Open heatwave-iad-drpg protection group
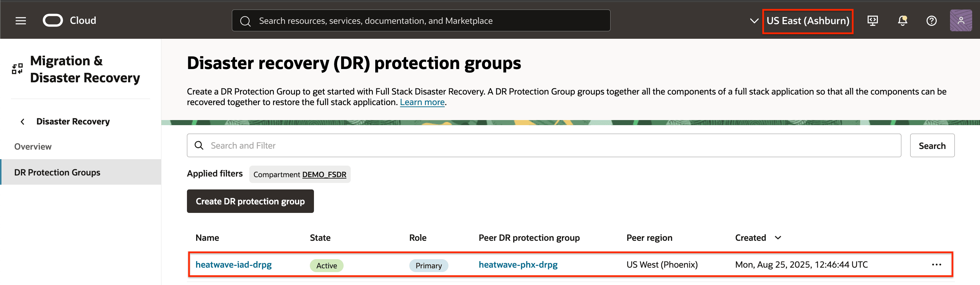This screenshot has width=980, height=285. (x=234, y=265)
